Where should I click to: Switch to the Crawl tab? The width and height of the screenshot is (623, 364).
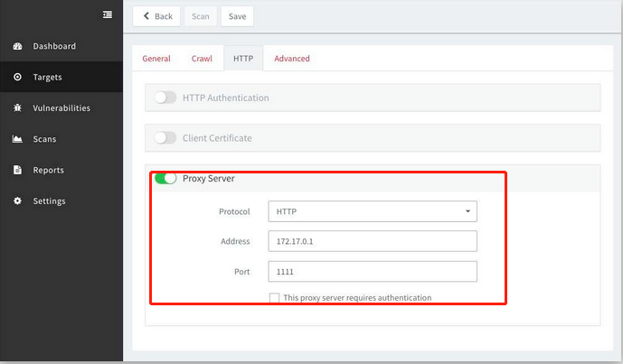[202, 59]
